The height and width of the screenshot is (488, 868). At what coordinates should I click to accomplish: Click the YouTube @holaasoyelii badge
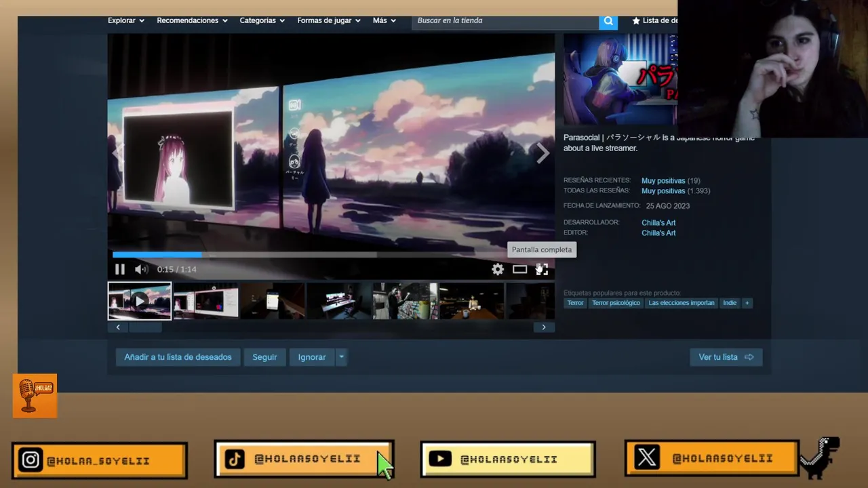pos(508,459)
